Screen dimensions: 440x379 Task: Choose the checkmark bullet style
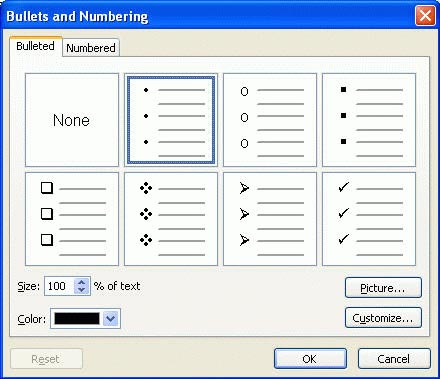(x=369, y=219)
